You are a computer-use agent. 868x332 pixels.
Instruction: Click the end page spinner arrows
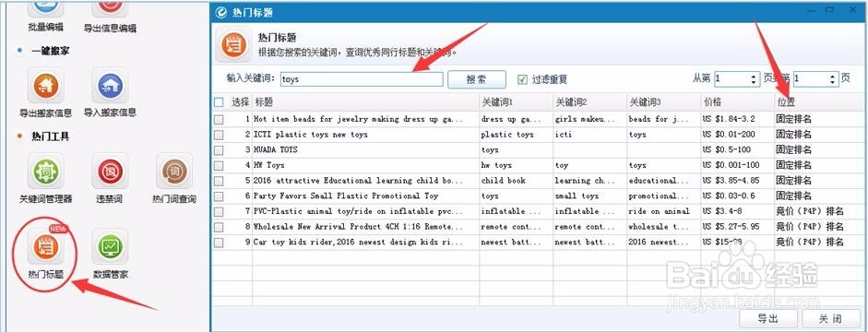(x=833, y=79)
